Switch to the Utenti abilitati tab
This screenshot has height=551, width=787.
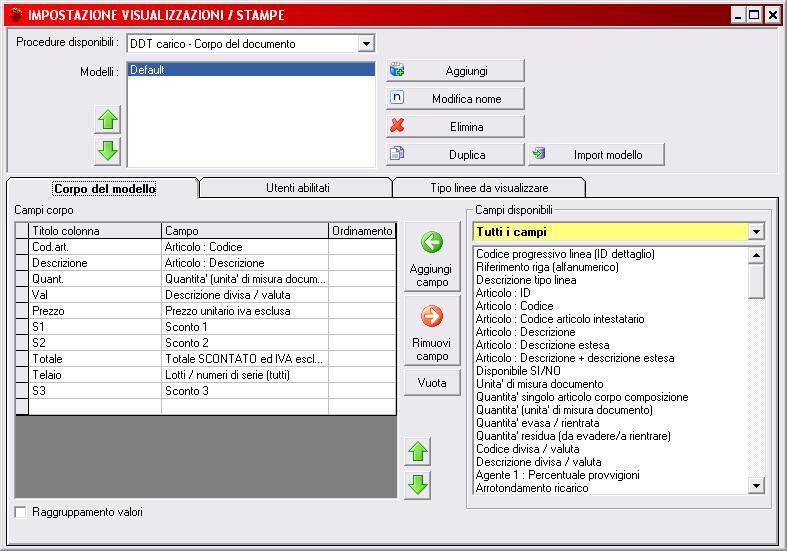pos(297,187)
